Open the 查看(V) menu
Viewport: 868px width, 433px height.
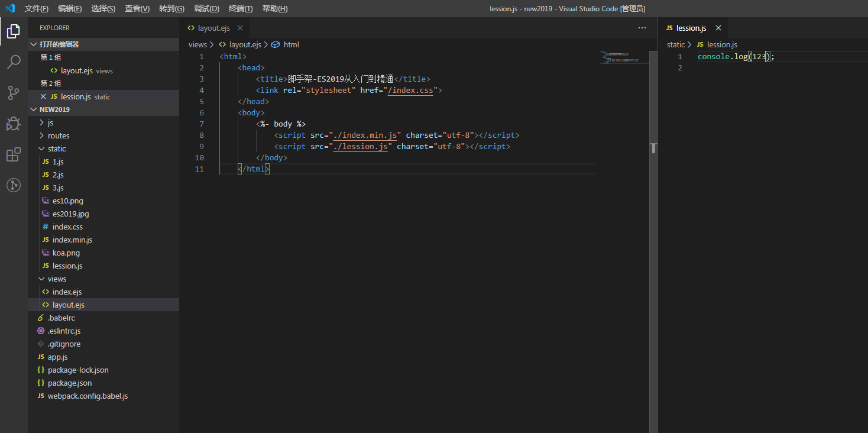(x=137, y=8)
